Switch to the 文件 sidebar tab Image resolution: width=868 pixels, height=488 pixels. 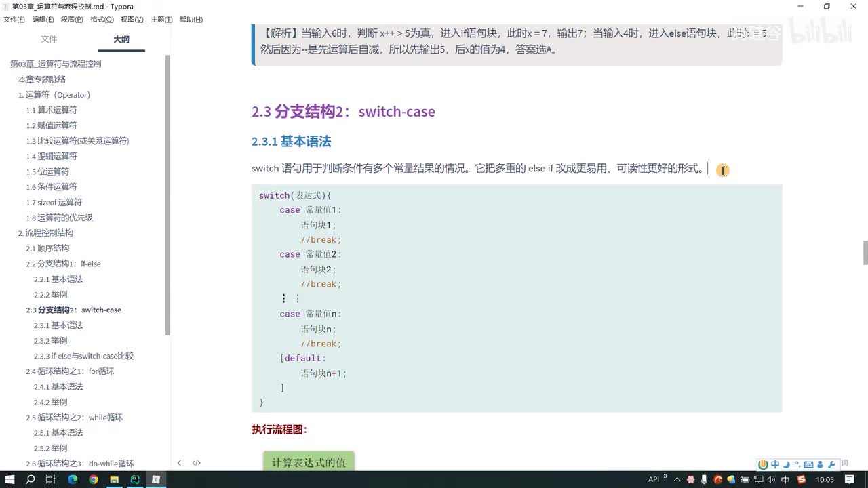click(x=49, y=39)
